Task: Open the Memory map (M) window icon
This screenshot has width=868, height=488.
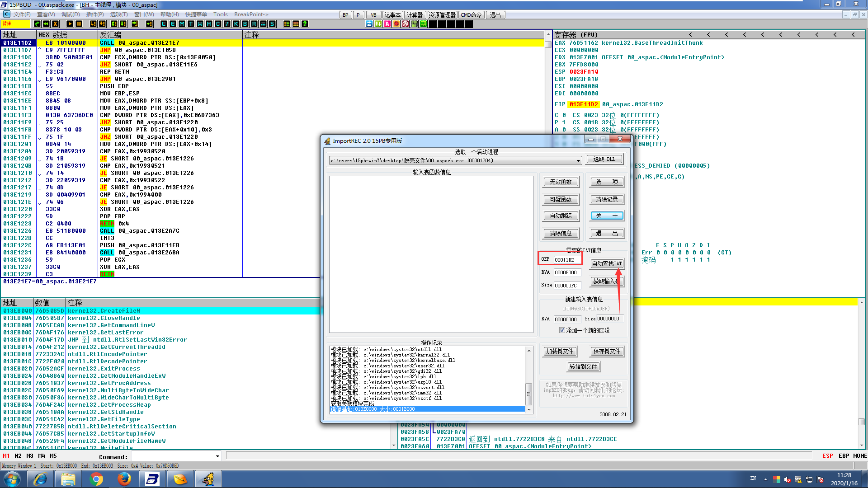Action: 182,24
